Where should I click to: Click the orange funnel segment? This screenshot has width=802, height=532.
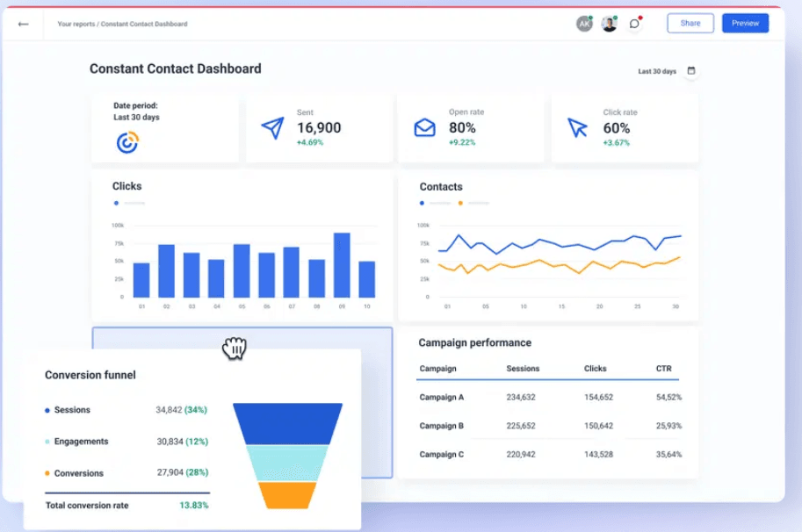(287, 495)
